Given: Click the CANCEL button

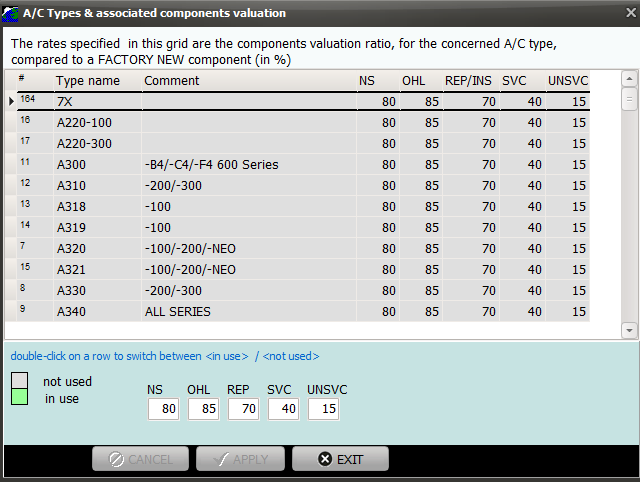Looking at the screenshot, I should (x=140, y=459).
